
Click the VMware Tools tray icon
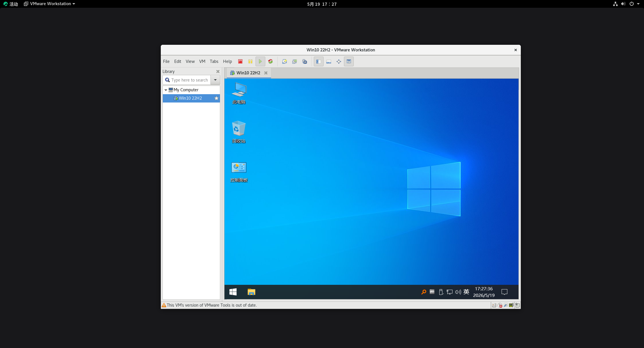[432, 292]
